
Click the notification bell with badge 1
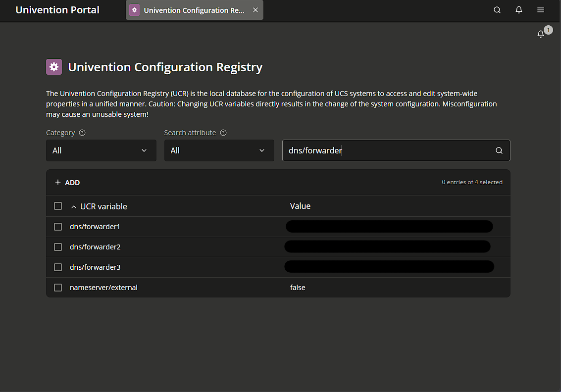pyautogui.click(x=541, y=34)
